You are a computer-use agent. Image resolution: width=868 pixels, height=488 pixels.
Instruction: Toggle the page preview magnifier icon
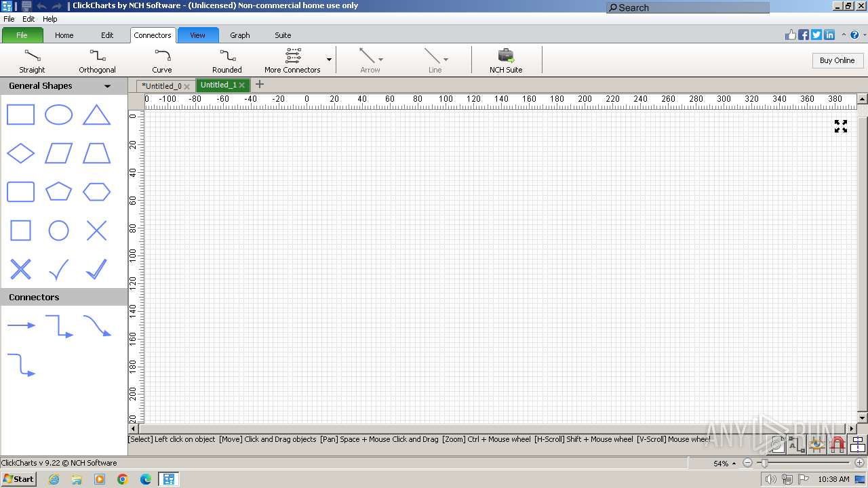coord(776,445)
